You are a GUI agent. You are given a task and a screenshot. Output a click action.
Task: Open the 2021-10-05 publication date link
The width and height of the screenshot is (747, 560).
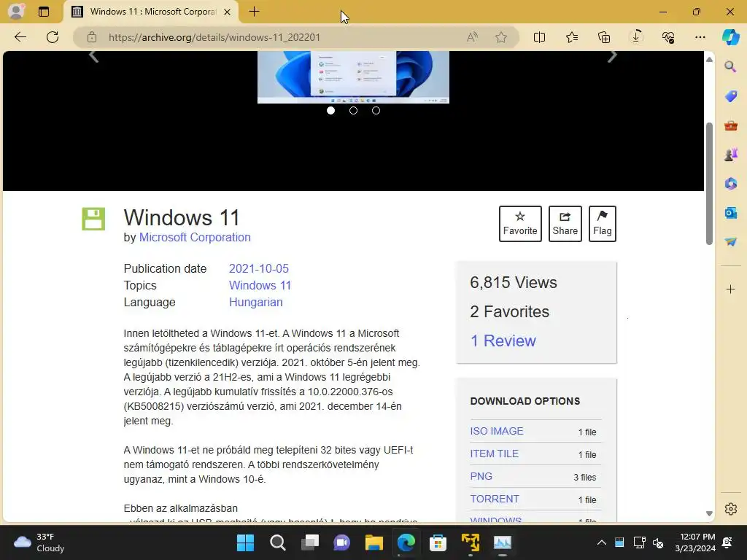[x=259, y=268]
